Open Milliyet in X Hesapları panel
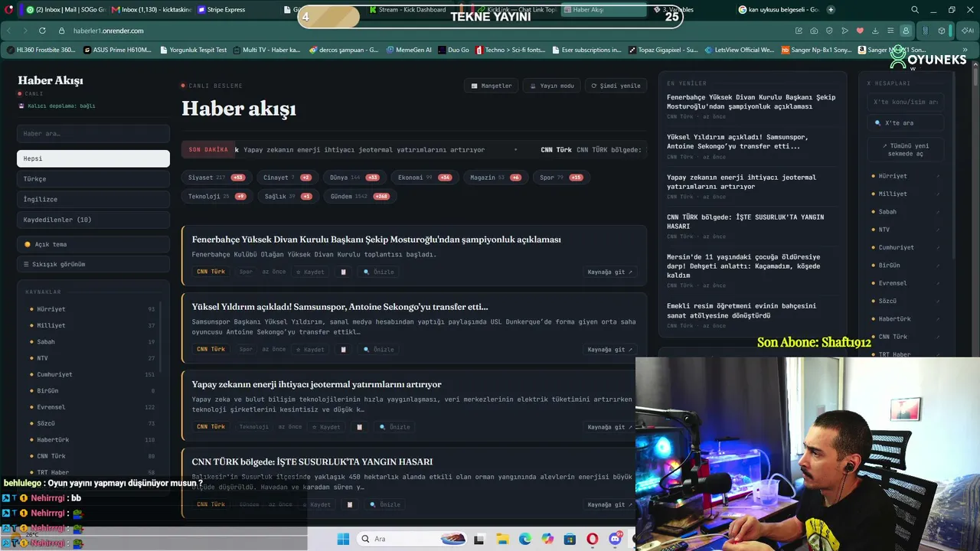Image resolution: width=980 pixels, height=551 pixels. pos(906,194)
